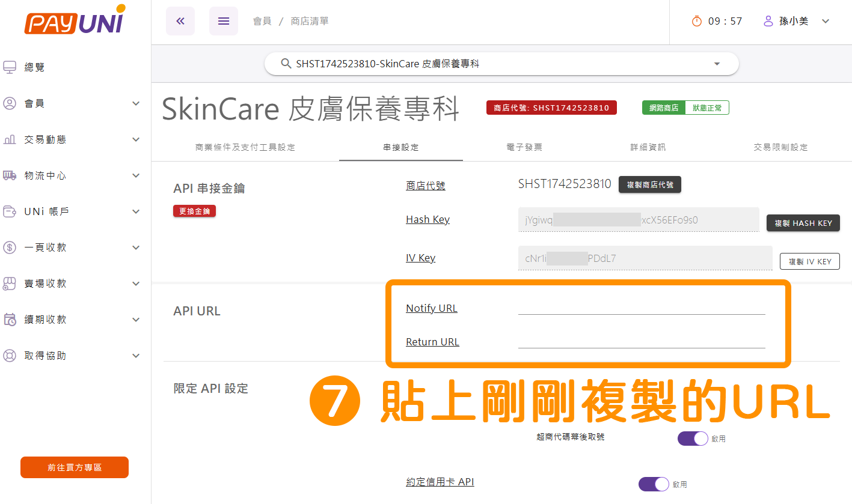Expand the 取得協助 menu chevron
852x504 pixels.
tap(136, 356)
